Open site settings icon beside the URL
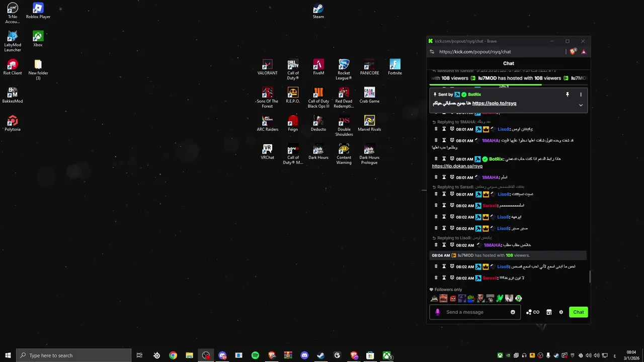This screenshot has width=644, height=362. [432, 52]
